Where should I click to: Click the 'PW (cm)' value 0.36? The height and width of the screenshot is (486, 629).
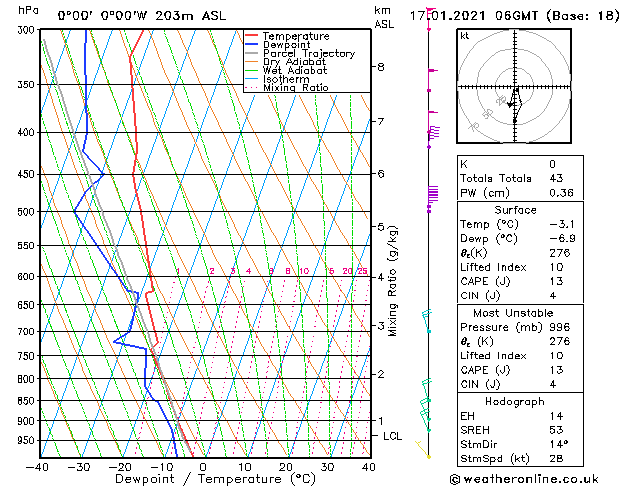tap(562, 193)
